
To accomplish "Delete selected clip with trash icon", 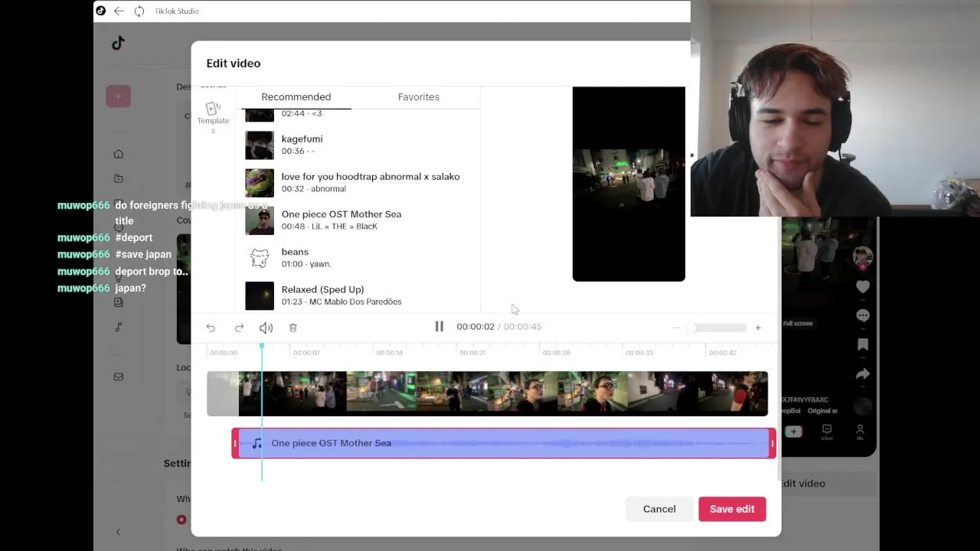I will (x=292, y=328).
